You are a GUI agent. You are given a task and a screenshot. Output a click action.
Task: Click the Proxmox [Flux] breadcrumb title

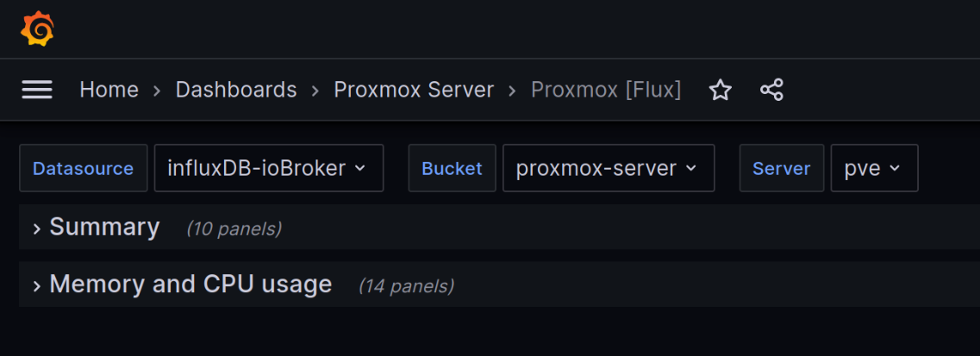pyautogui.click(x=606, y=90)
